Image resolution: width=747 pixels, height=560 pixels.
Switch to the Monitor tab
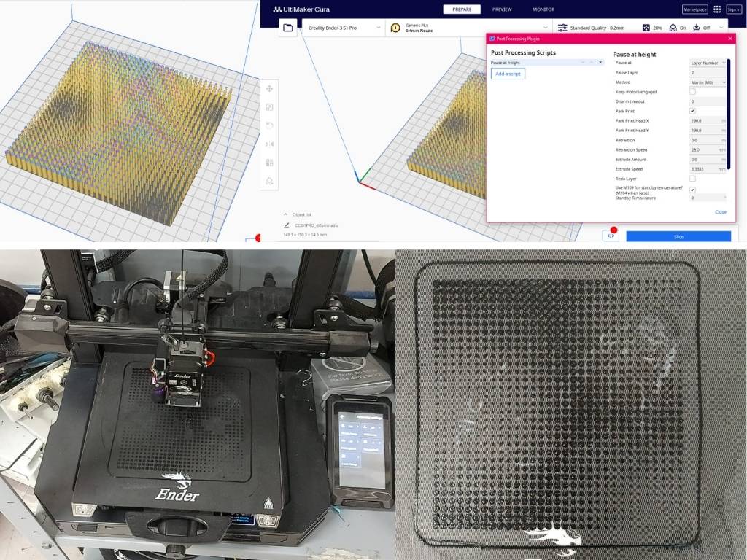(x=543, y=9)
